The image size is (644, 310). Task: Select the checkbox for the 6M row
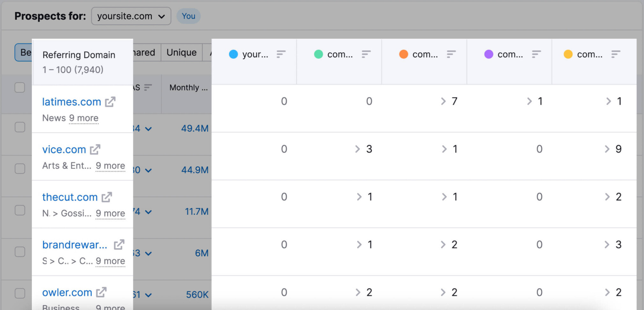20,252
